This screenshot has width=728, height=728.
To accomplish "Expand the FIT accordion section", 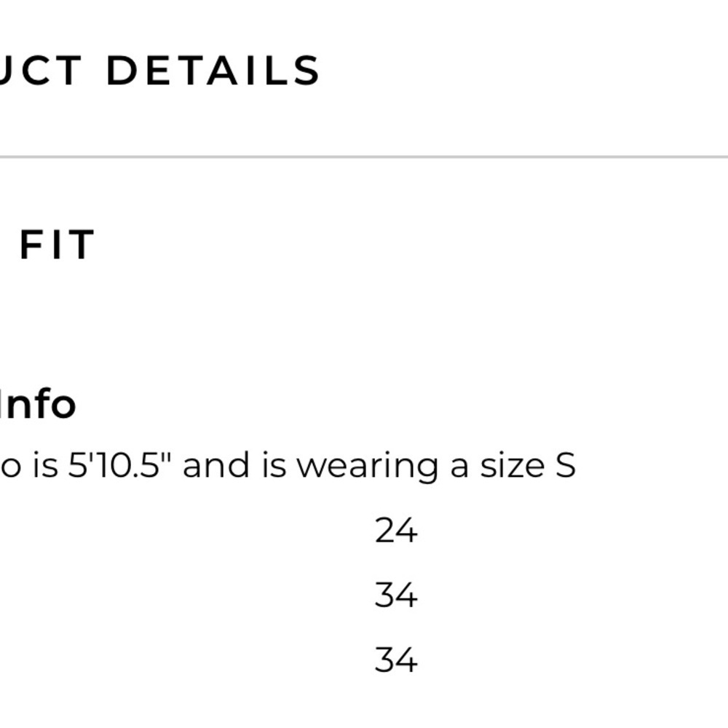I will click(x=57, y=244).
